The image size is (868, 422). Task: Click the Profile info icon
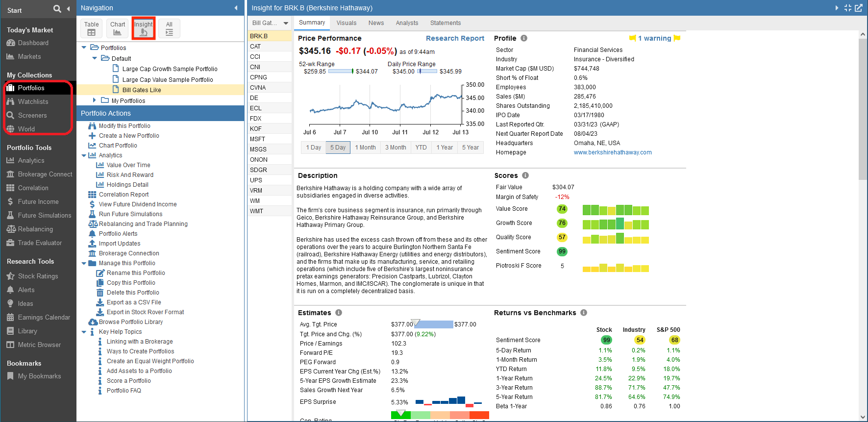pos(524,38)
